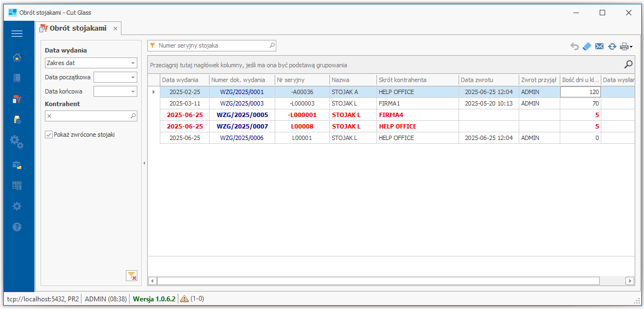Open the Data końcowa date picker
This screenshot has width=644, height=309.
point(132,91)
